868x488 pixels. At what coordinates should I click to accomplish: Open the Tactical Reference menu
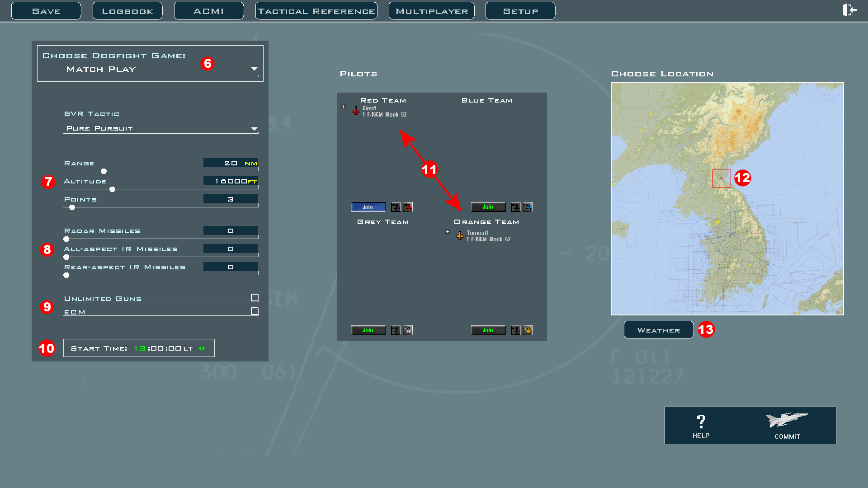[x=316, y=11]
